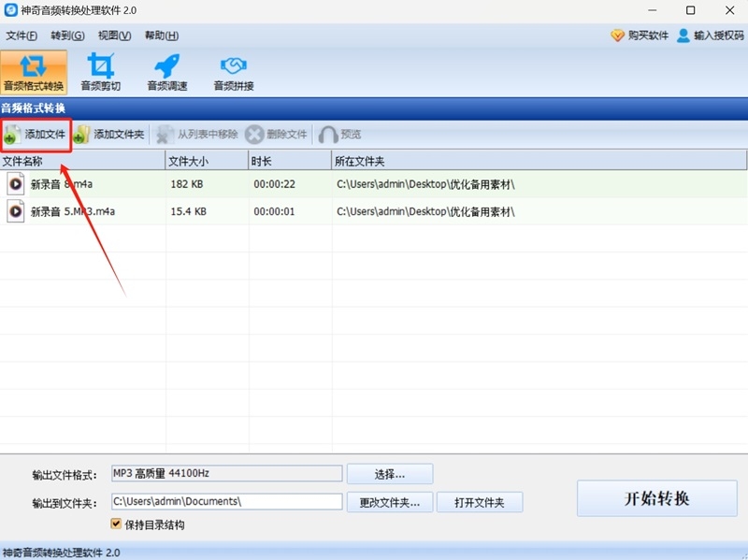This screenshot has width=748, height=560.
Task: Click the 打开文件夹 button
Action: [x=480, y=502]
